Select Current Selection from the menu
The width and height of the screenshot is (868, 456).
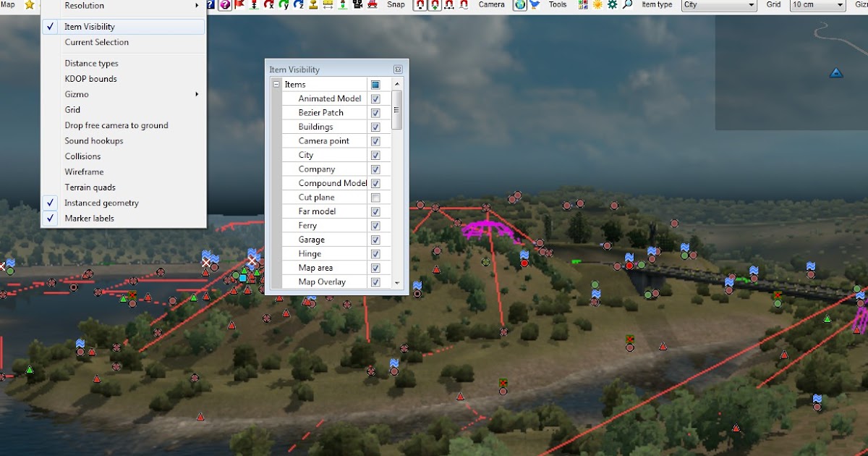pos(95,42)
